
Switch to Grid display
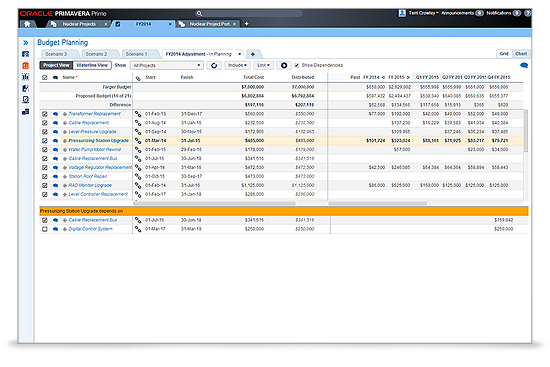point(504,54)
